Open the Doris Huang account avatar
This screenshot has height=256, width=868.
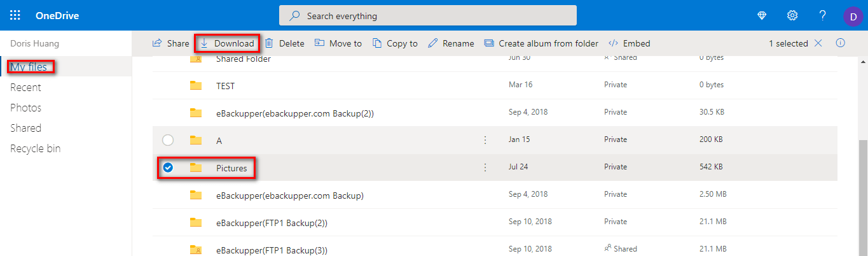[x=853, y=15]
